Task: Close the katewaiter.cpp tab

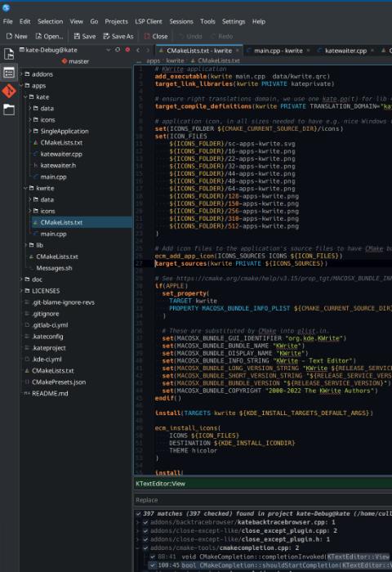Action: point(372,51)
